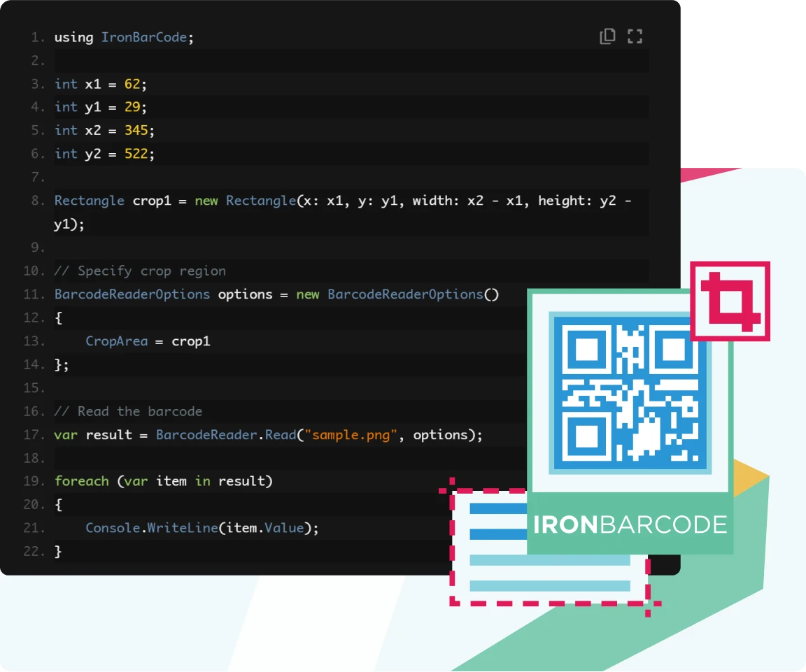Click the value 522 on line 6
806x672 pixels.
(x=136, y=154)
